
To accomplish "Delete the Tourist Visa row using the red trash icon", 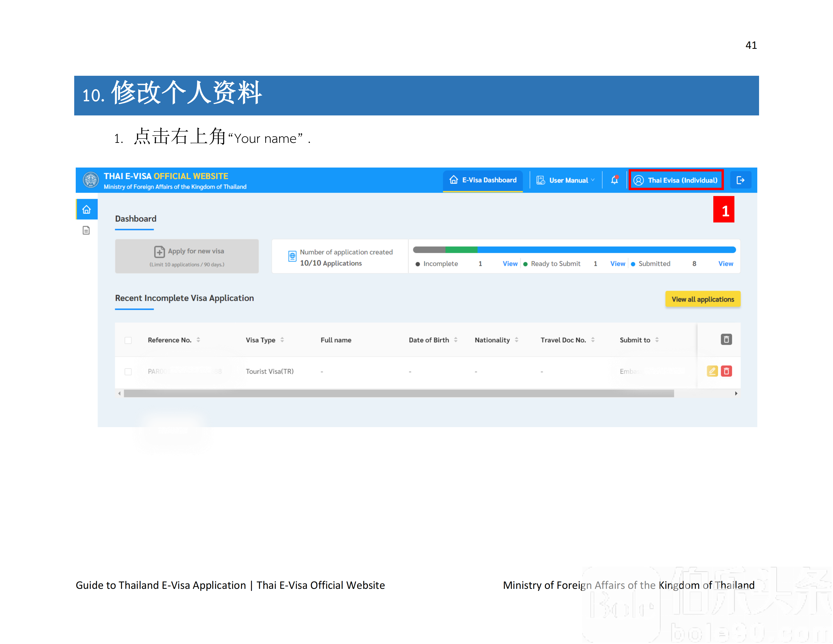I will (726, 371).
